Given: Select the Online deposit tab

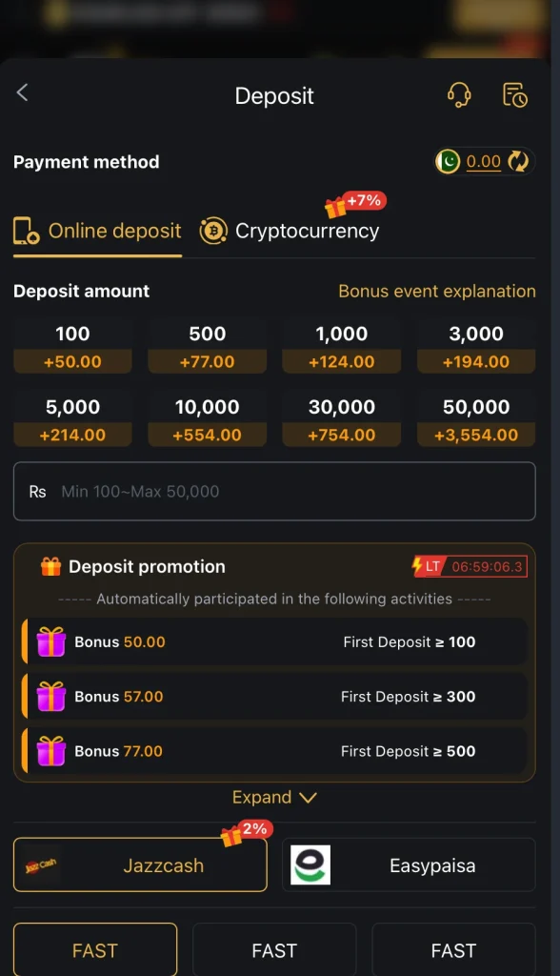Looking at the screenshot, I should (97, 231).
